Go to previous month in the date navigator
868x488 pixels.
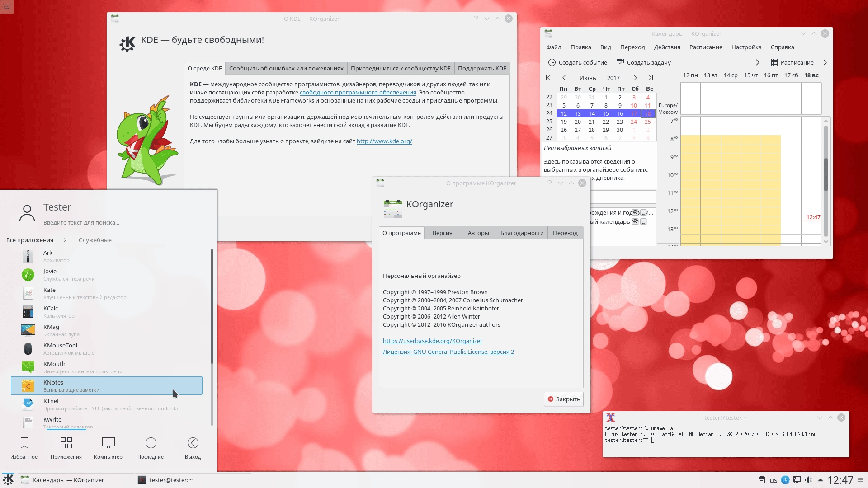(x=564, y=78)
